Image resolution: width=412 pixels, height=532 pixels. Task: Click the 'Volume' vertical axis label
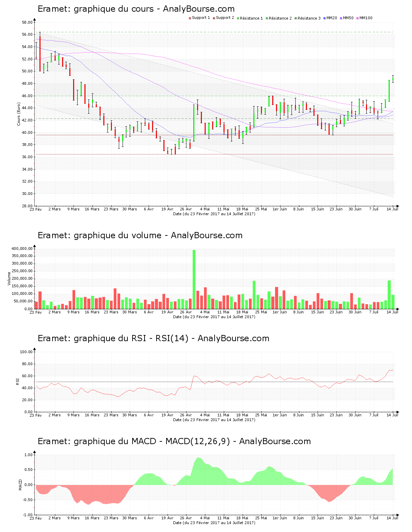(x=9, y=278)
